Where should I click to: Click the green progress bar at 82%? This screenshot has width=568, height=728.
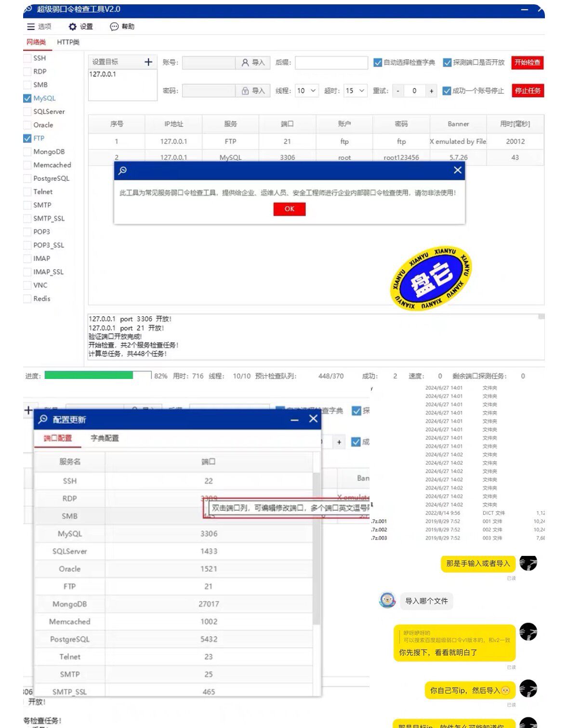pyautogui.click(x=89, y=375)
